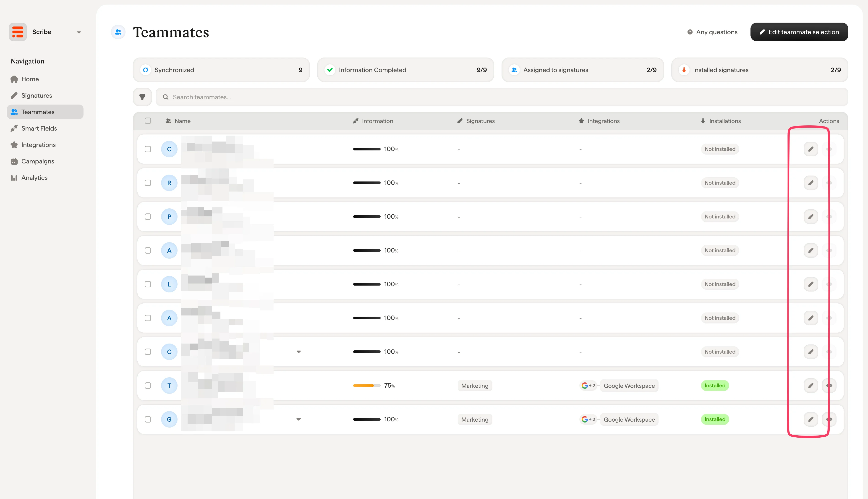868x499 pixels.
Task: Select Teammates in the sidebar
Action: 45,112
